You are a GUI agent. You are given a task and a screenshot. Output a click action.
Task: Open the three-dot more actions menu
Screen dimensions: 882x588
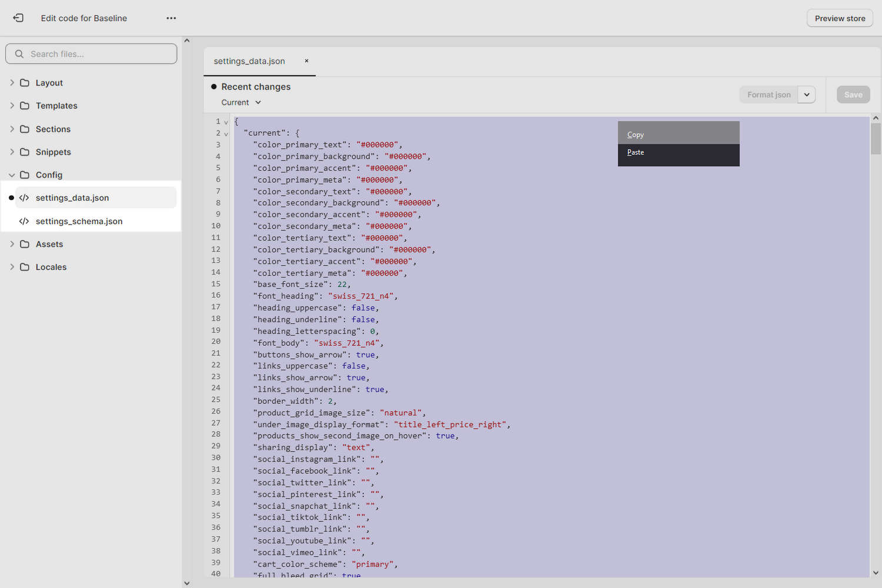point(171,18)
